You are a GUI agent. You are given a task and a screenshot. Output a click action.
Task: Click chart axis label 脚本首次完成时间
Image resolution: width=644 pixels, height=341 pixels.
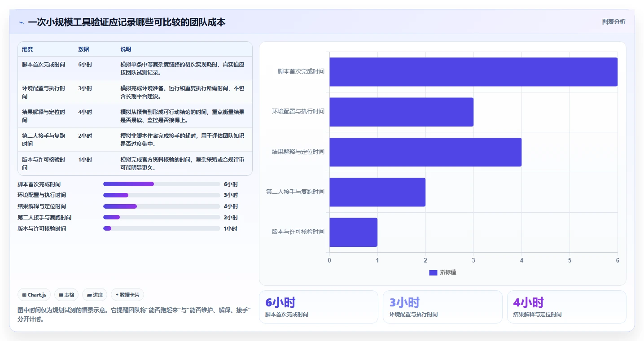(x=301, y=72)
